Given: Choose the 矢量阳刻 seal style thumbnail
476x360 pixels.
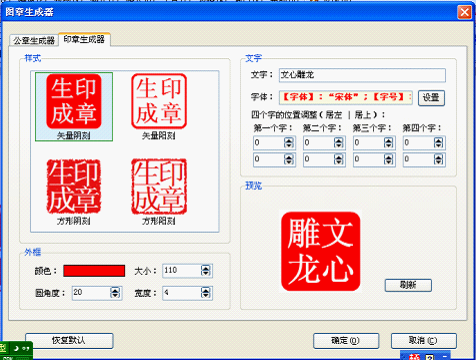Looking at the screenshot, I should 159,107.
